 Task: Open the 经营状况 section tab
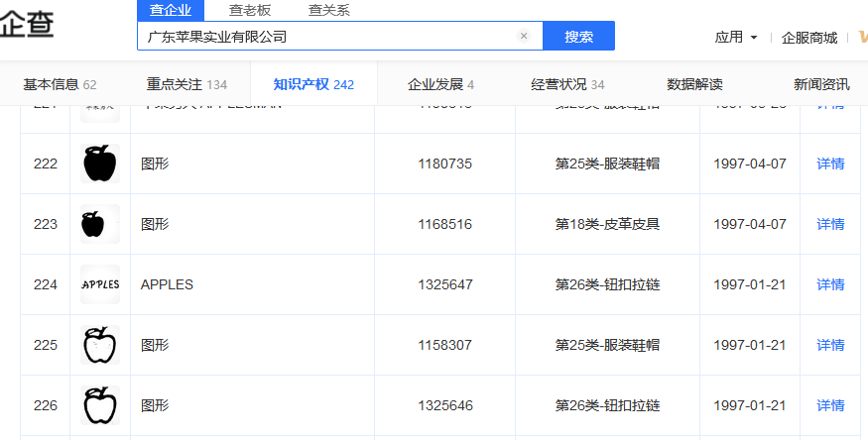tap(567, 84)
